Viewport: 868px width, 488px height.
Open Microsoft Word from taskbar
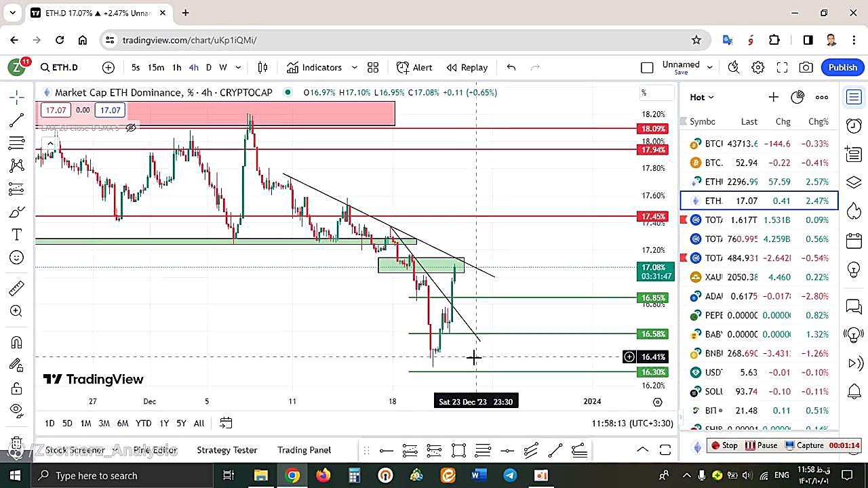479,475
